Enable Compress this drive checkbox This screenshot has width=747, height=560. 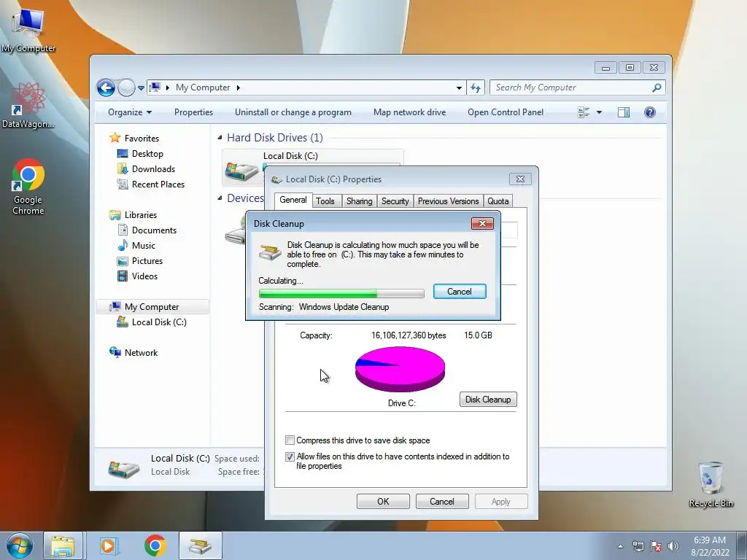coord(290,440)
